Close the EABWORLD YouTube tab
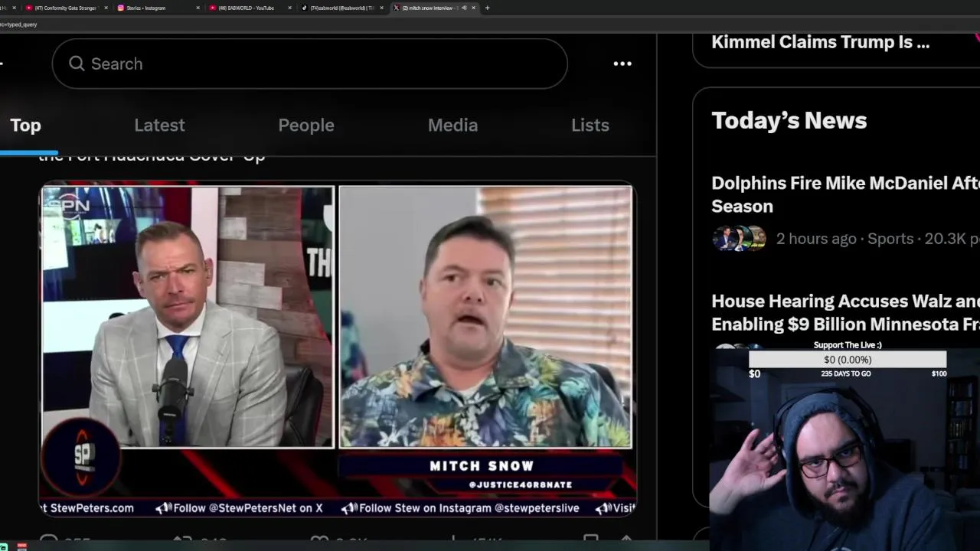Viewport: 980px width, 551px height. [289, 8]
